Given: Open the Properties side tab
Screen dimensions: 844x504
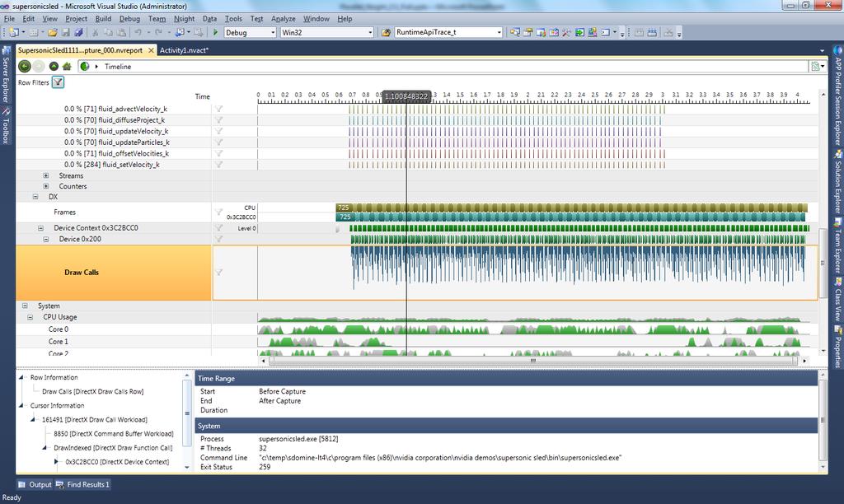Looking at the screenshot, I should [x=837, y=347].
